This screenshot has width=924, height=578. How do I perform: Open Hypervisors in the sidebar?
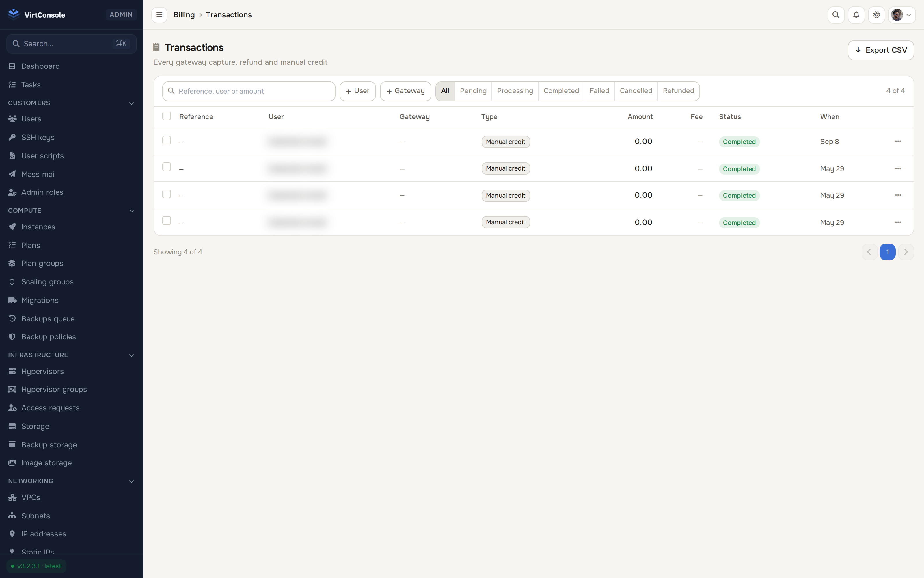click(71, 371)
